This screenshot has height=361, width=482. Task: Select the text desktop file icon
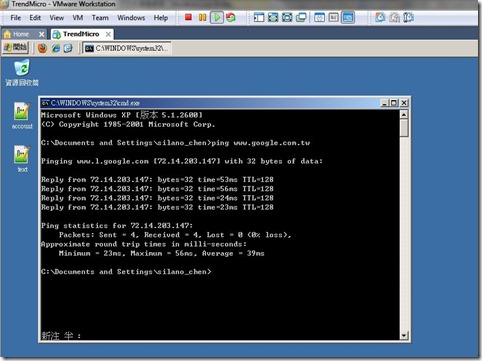pyautogui.click(x=22, y=159)
